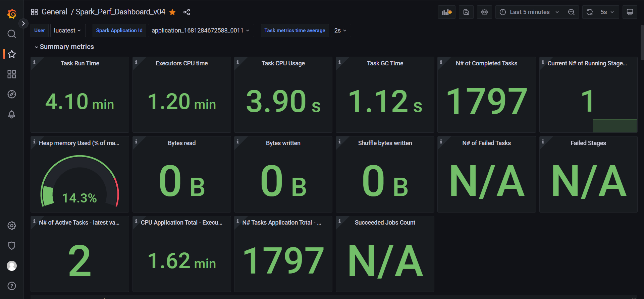The image size is (644, 299).
Task: Open the Task GC Time panel title
Action: [x=385, y=63]
